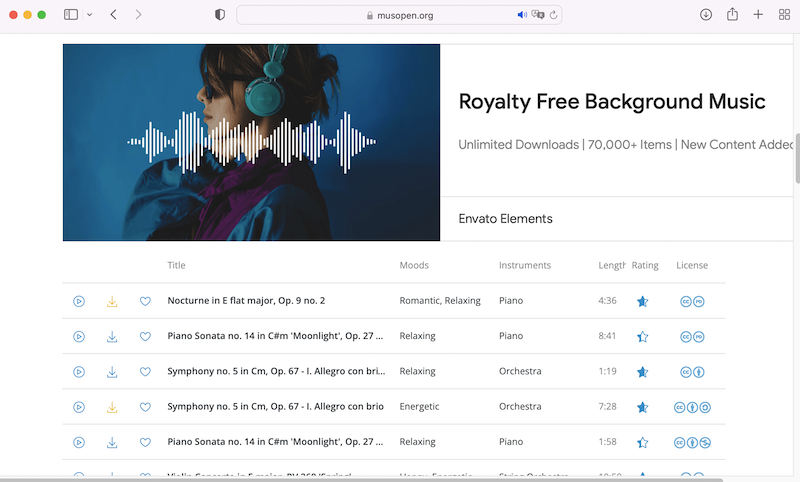Click the Royalty Free Background Music heading

(611, 101)
